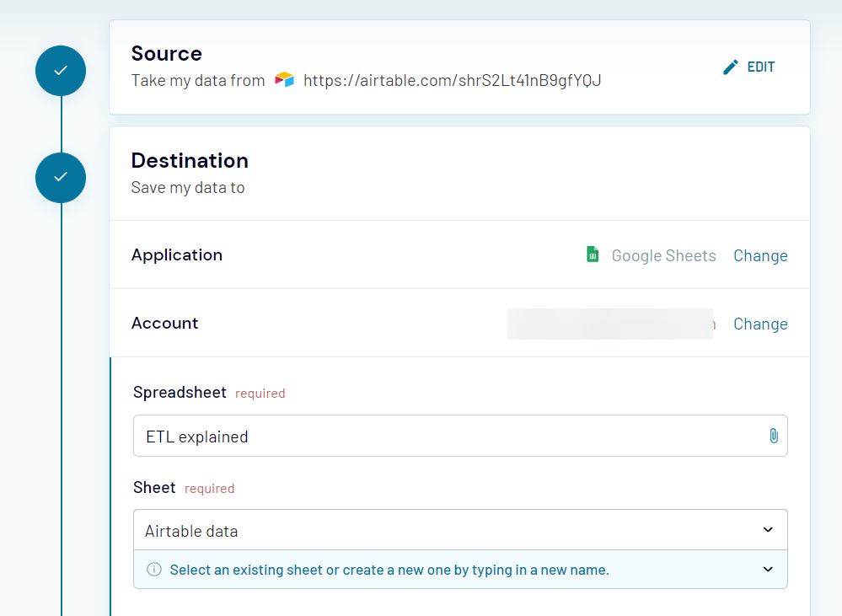
Task: Click the Destination section heading
Action: [190, 161]
